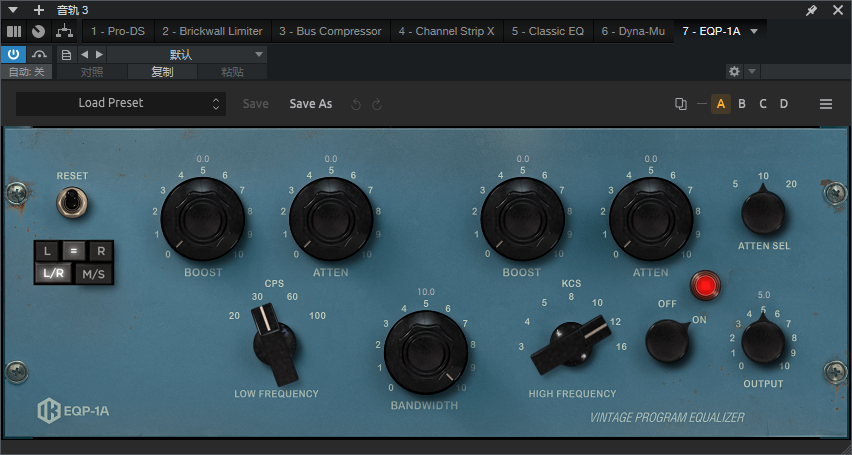Enable L/R stereo mode
This screenshot has height=455, width=852.
[x=54, y=273]
